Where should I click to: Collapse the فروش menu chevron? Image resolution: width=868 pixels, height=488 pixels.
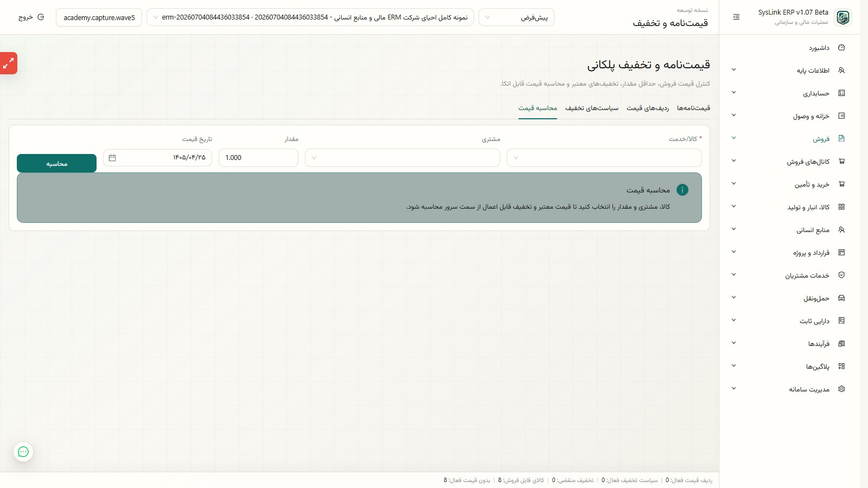tap(733, 138)
